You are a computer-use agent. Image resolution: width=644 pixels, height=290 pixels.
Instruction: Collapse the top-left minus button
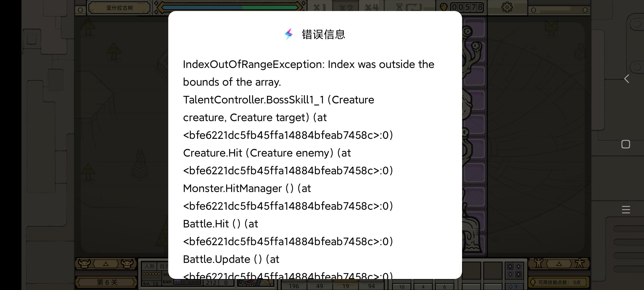[x=80, y=10]
